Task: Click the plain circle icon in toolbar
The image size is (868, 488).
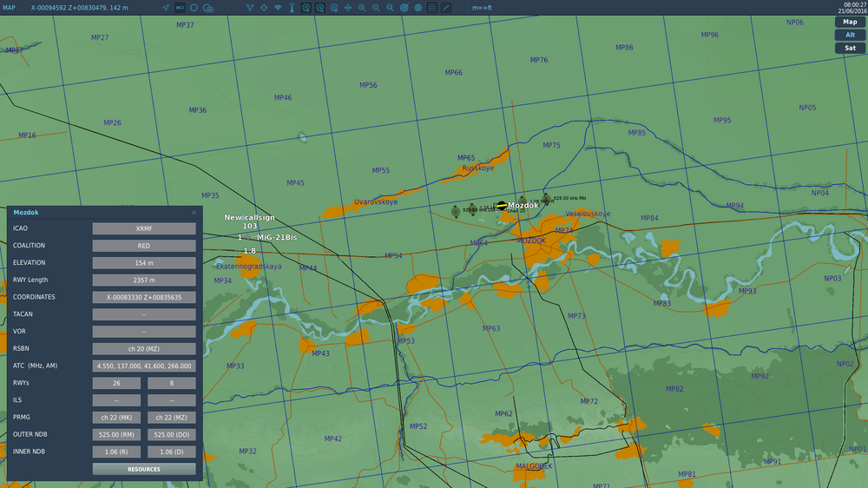Action: [x=194, y=8]
